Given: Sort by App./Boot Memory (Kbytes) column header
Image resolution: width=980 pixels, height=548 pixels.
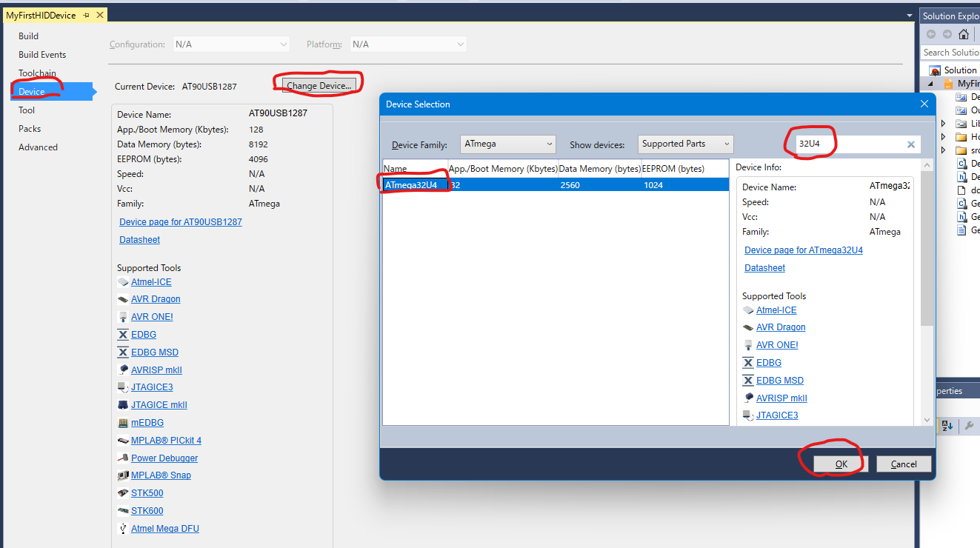Looking at the screenshot, I should (503, 169).
